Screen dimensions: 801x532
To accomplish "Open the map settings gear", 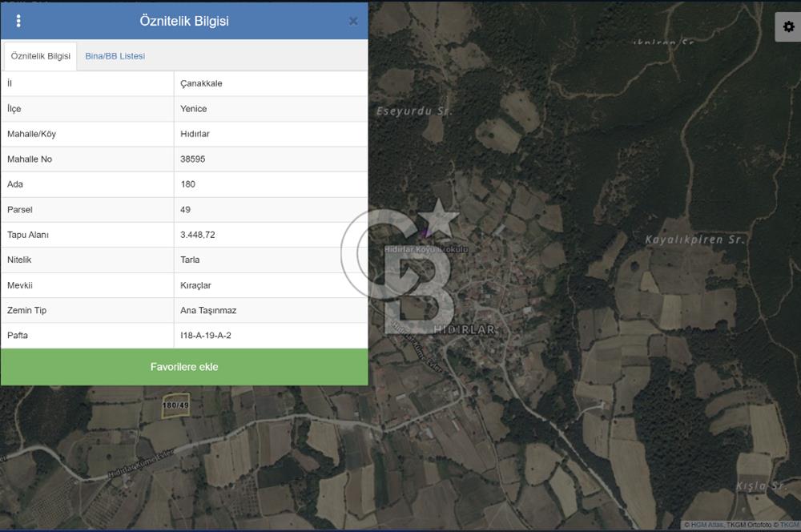I will click(x=788, y=27).
